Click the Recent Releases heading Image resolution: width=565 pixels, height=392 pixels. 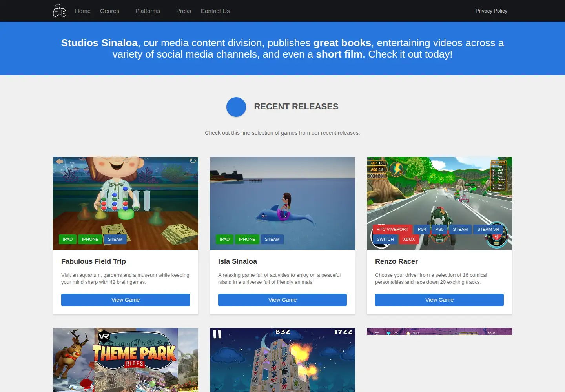(296, 107)
